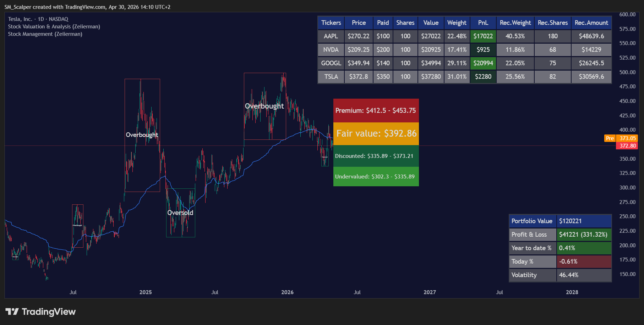
Task: Click the Rec.Weight column header
Action: [515, 23]
